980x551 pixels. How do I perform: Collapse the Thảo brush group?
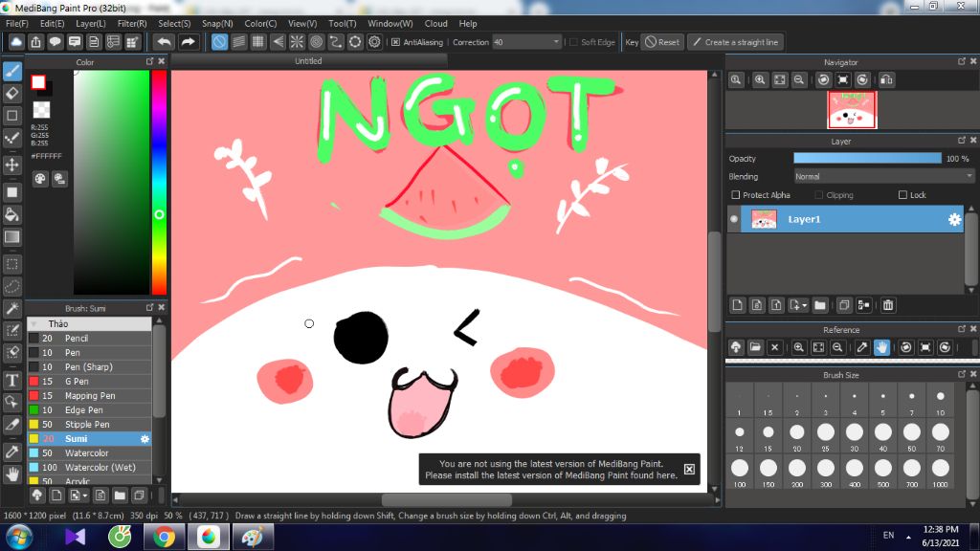click(x=33, y=323)
